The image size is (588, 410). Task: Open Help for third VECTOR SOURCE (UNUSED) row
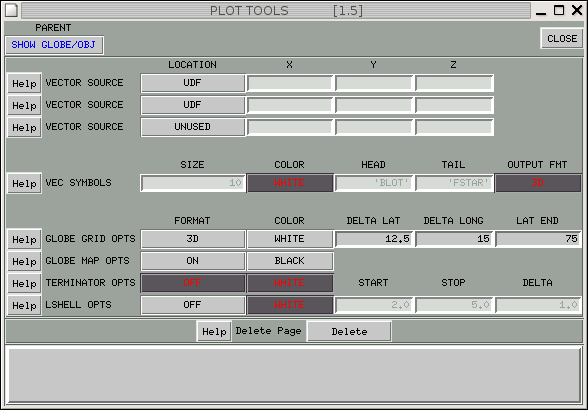pyautogui.click(x=24, y=128)
